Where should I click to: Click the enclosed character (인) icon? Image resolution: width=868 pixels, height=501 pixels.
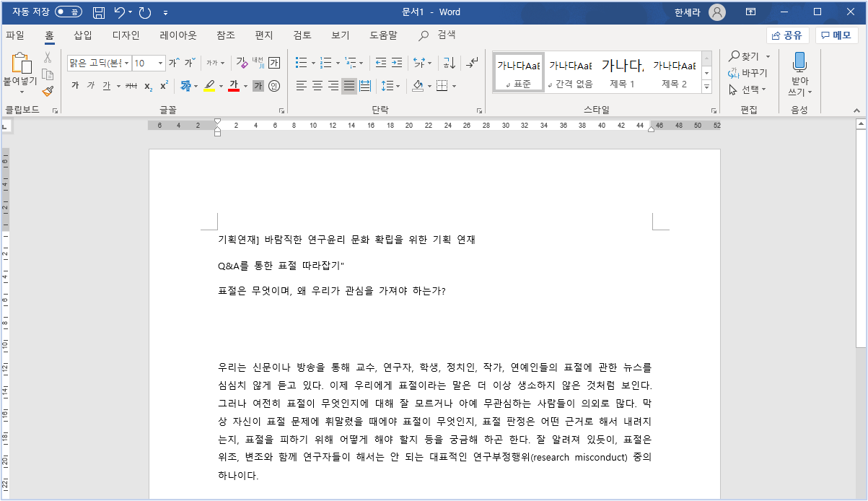tap(274, 86)
